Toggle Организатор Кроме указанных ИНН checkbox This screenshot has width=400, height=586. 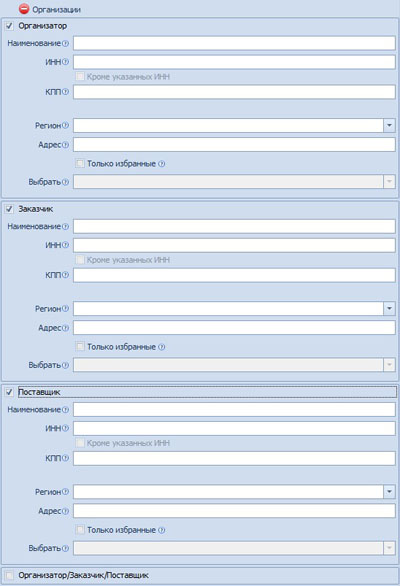pos(80,77)
